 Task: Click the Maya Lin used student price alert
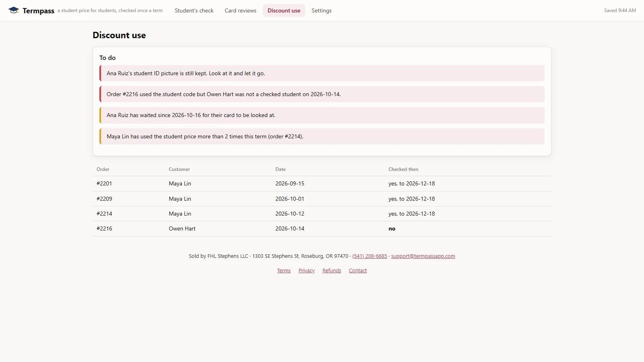tap(322, 136)
